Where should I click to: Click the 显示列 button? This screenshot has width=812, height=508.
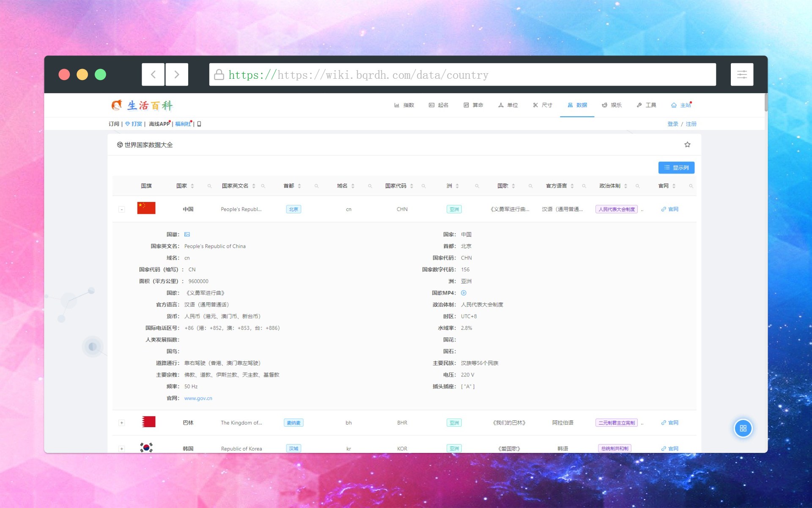tap(676, 168)
